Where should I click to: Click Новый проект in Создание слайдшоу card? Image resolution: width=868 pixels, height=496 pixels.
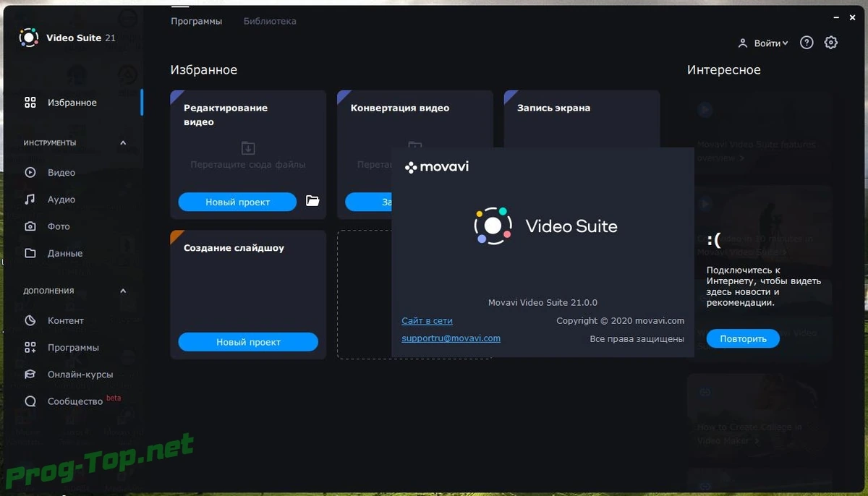[248, 342]
